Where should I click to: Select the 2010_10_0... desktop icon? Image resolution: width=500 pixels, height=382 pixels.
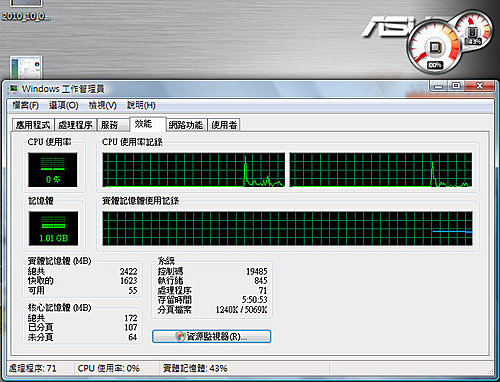26,10
